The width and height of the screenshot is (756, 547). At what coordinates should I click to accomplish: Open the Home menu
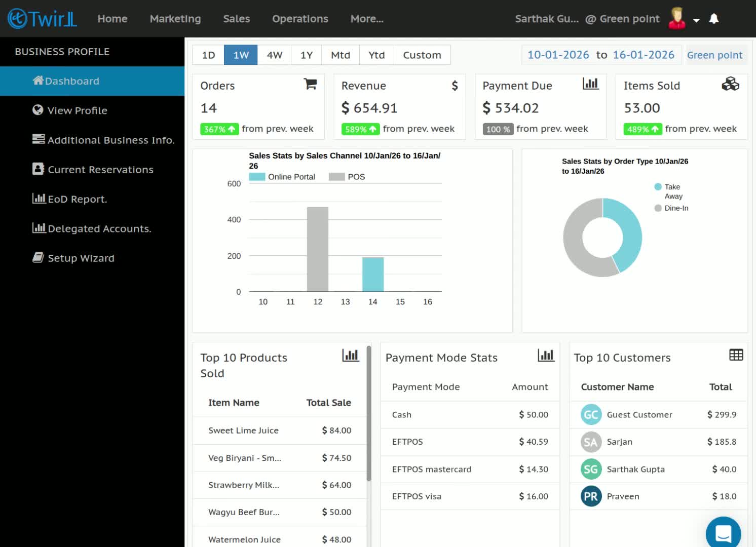click(x=112, y=19)
